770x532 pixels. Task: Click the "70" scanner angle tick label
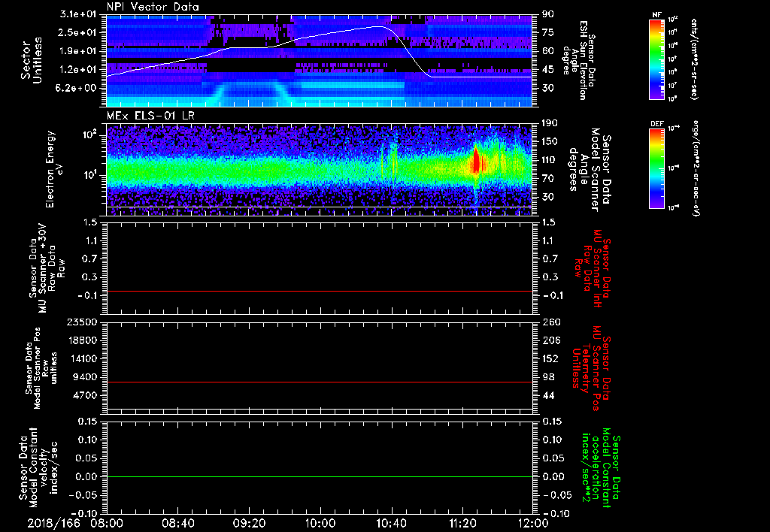547,179
